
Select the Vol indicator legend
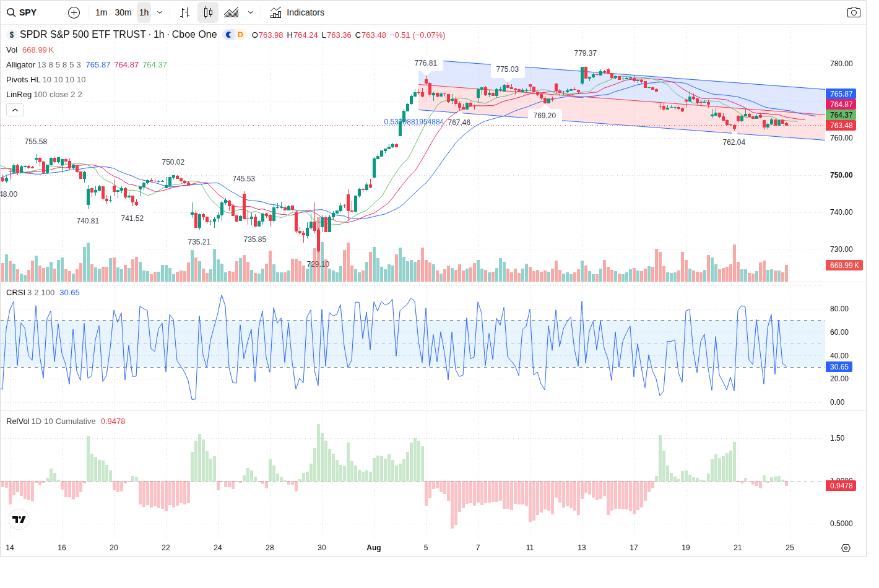pyautogui.click(x=12, y=50)
